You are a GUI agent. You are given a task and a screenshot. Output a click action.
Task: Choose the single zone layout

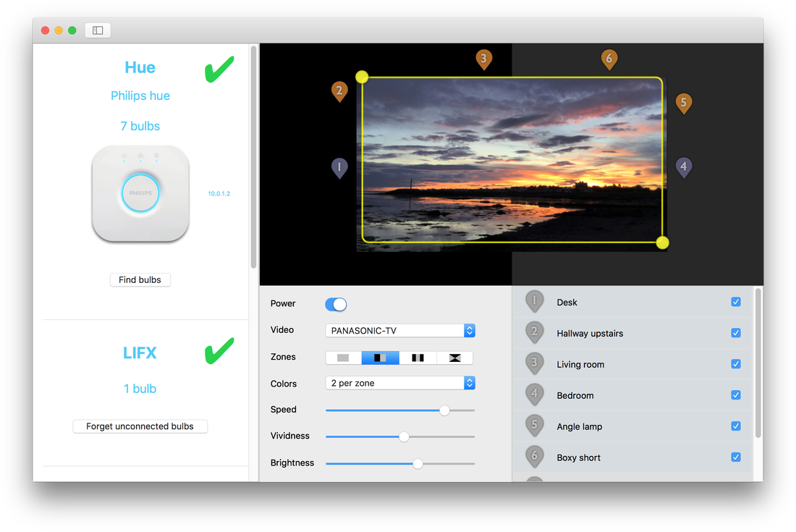coord(343,358)
